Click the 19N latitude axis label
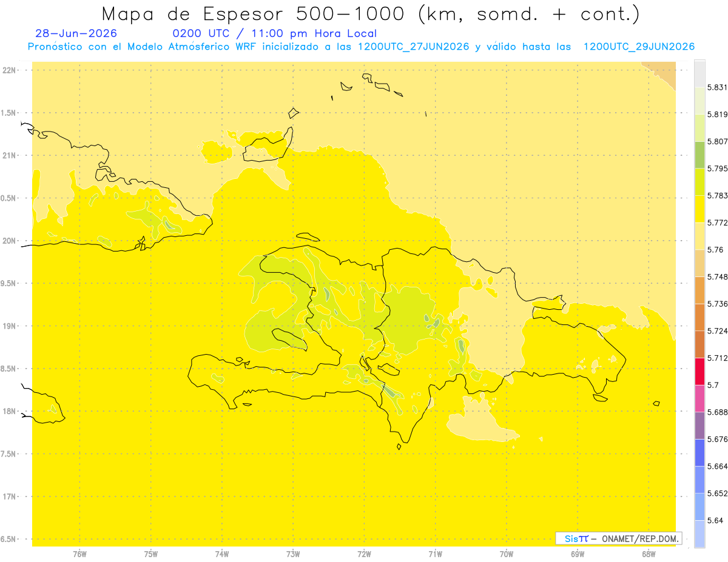Screen dimensions: 728x562 tap(8, 326)
